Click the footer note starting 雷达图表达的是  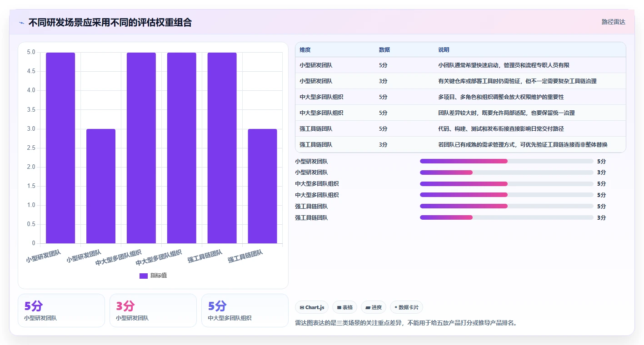click(406, 323)
